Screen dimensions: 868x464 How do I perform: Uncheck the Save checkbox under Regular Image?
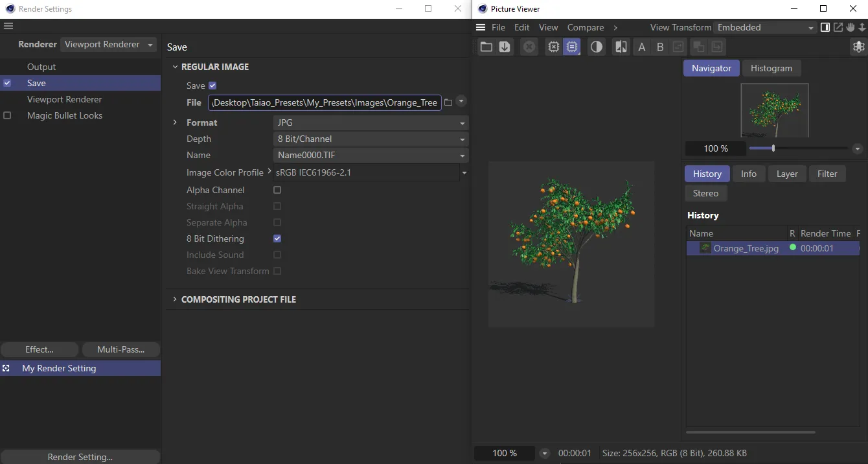(x=212, y=86)
